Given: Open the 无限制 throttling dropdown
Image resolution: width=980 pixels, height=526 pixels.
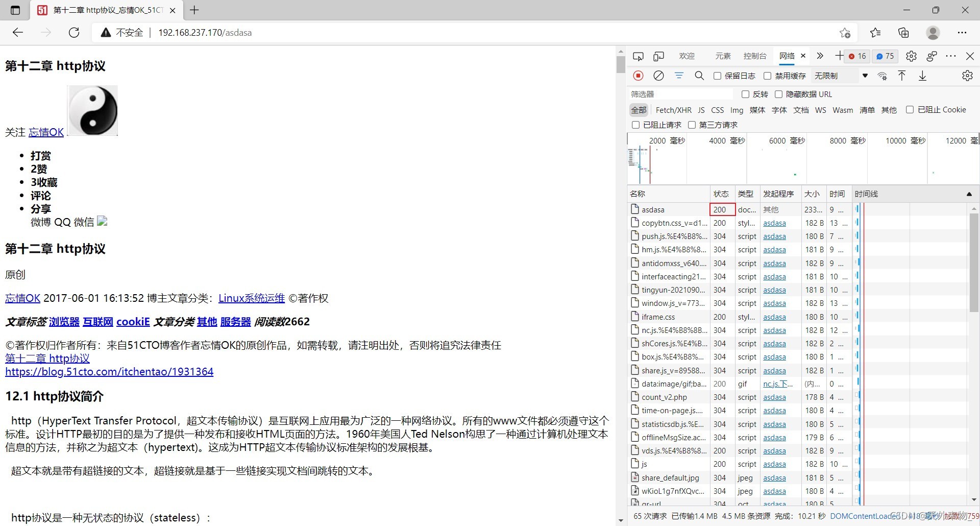Looking at the screenshot, I should click(x=841, y=76).
